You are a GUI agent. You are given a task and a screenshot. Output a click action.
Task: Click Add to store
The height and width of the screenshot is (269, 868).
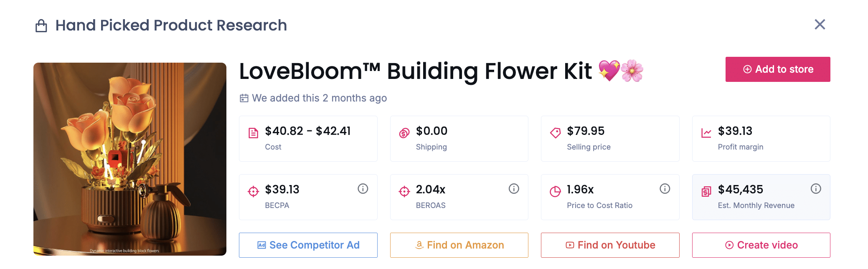777,69
